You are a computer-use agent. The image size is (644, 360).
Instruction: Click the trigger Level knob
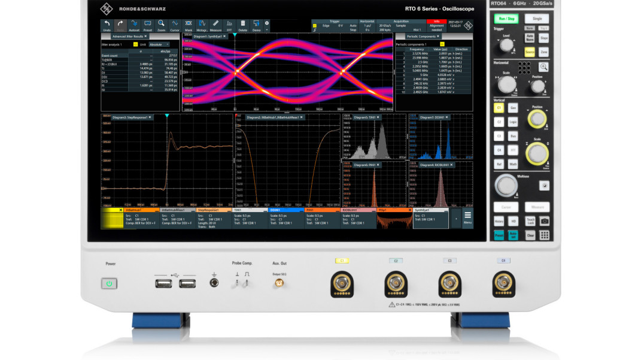click(x=506, y=45)
